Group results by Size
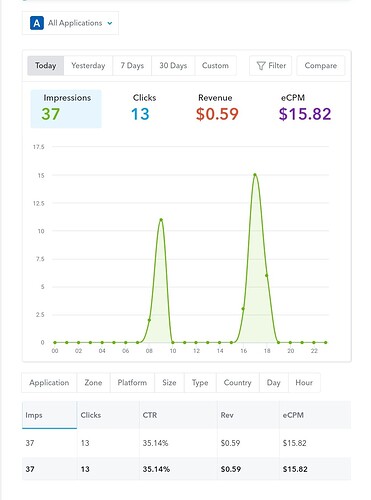 click(x=169, y=383)
